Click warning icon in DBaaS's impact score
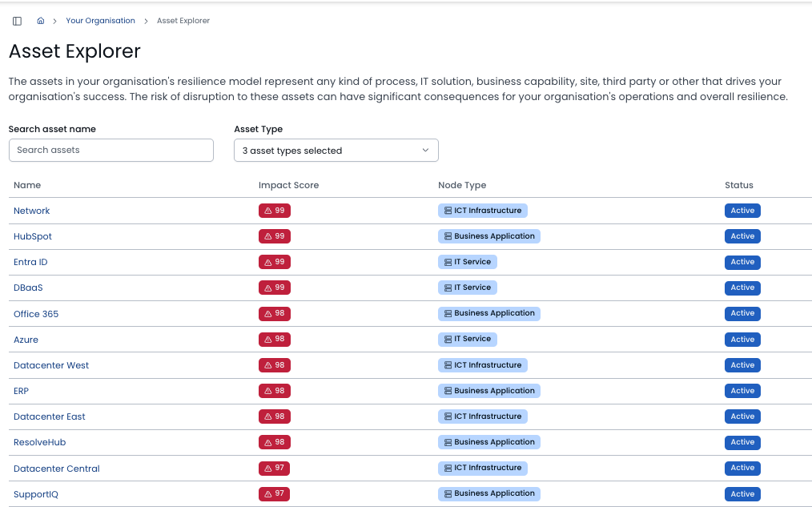This screenshot has height=507, width=812. tap(268, 288)
